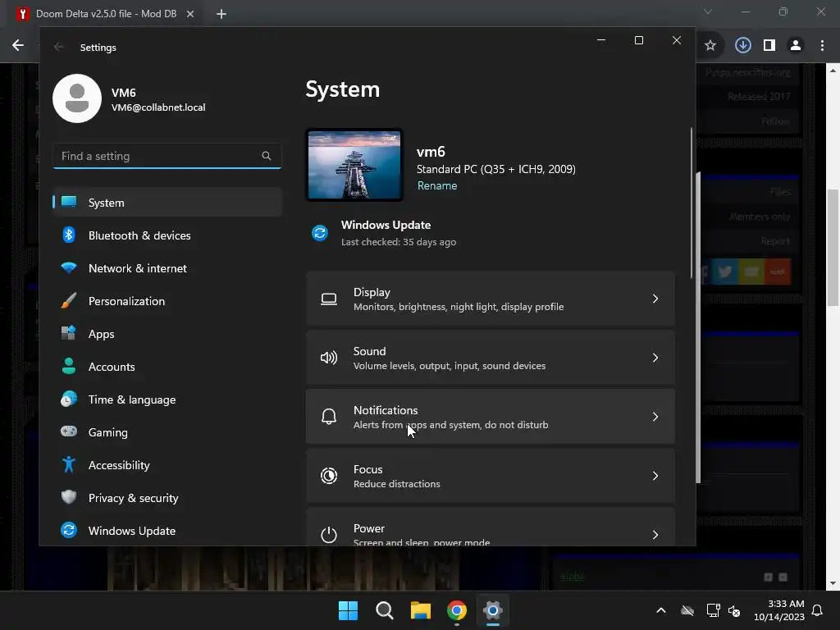Click the vm6 desktop wallpaper thumbnail

click(354, 165)
